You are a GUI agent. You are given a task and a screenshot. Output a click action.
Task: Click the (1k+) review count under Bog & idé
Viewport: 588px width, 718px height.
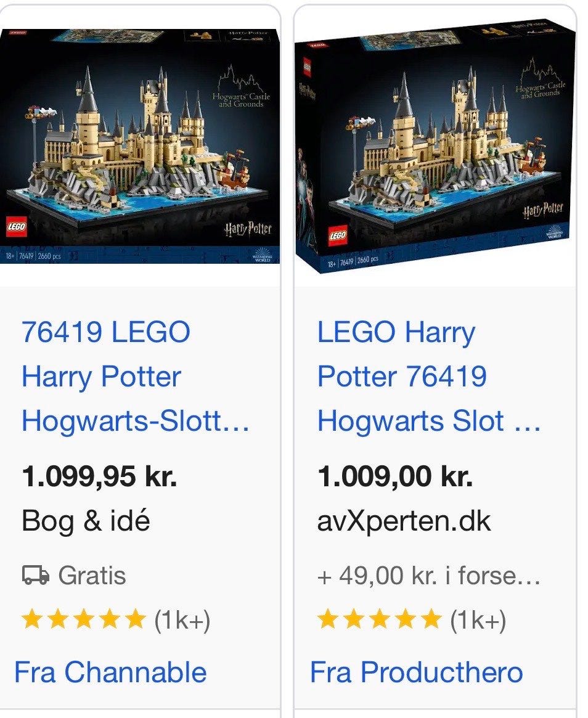pyautogui.click(x=182, y=620)
